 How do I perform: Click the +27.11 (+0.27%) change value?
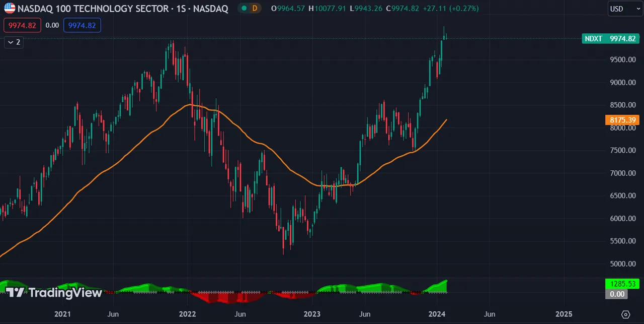coord(452,9)
